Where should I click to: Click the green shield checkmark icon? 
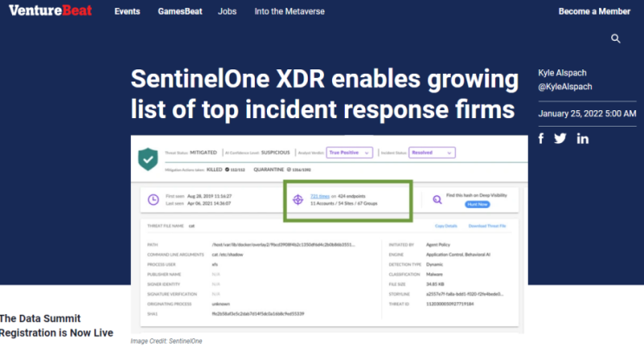[148, 159]
